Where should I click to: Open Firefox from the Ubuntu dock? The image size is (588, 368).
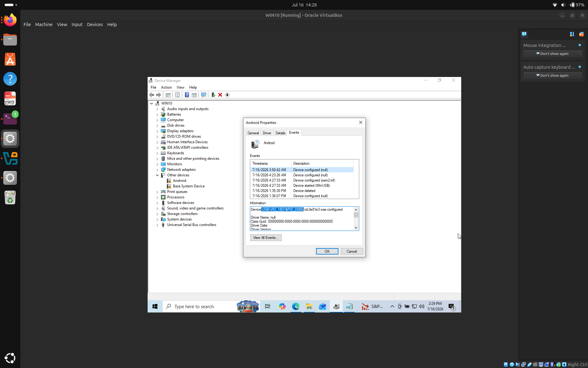(x=10, y=20)
